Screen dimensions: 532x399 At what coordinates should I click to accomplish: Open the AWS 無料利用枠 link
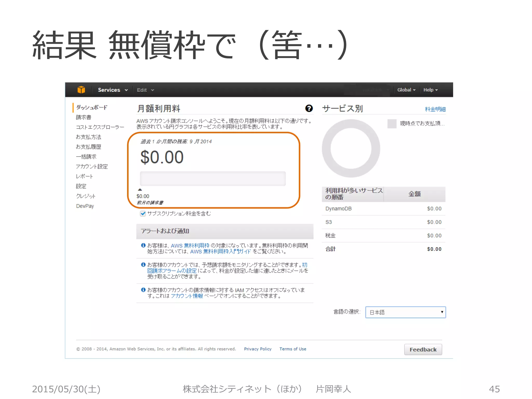[x=190, y=245]
